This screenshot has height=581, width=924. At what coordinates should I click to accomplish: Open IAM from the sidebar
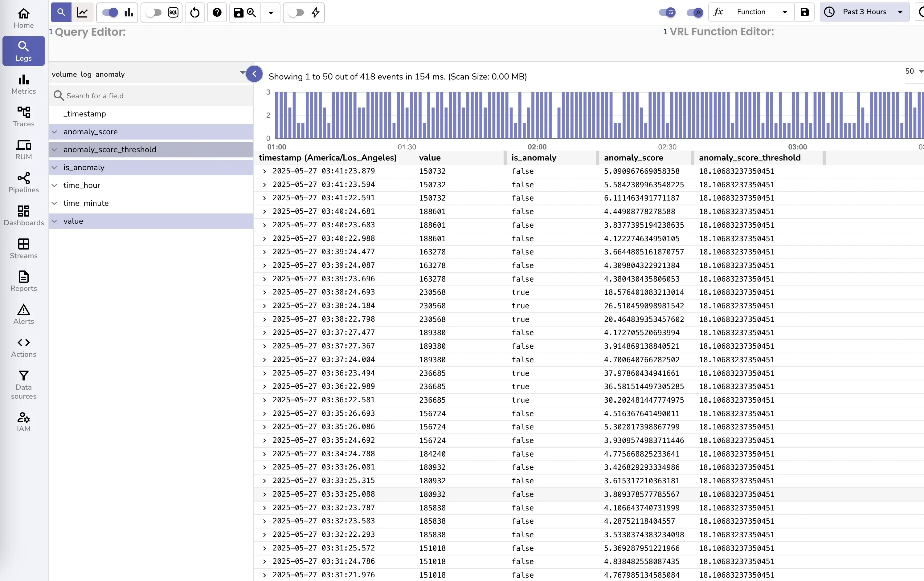[x=23, y=421]
